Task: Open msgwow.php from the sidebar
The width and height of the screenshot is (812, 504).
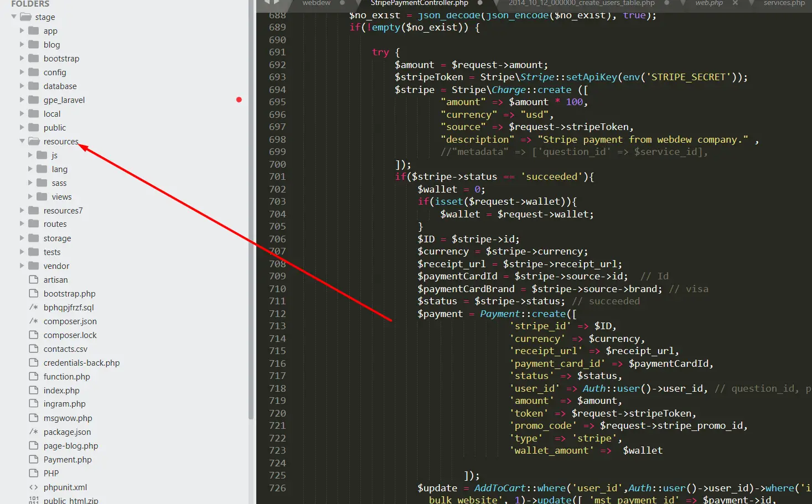Action: pos(68,418)
